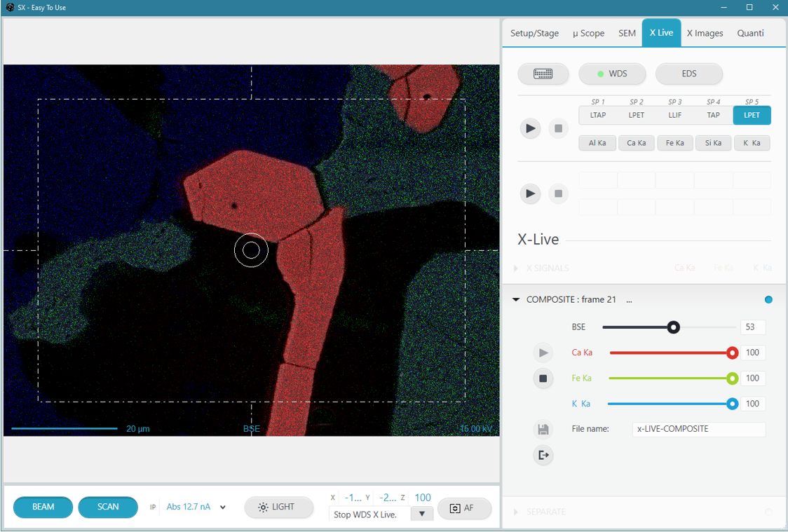
Task: Toggle the BEAM switch
Action: click(43, 507)
